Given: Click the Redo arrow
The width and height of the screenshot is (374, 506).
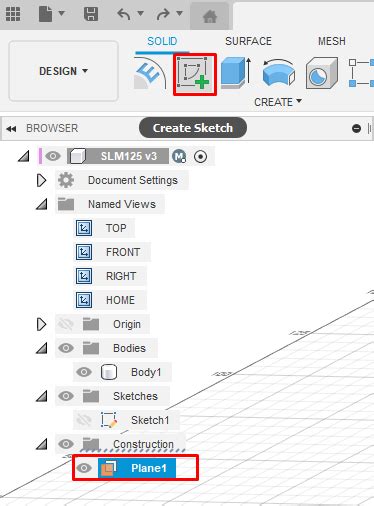Looking at the screenshot, I should [163, 14].
